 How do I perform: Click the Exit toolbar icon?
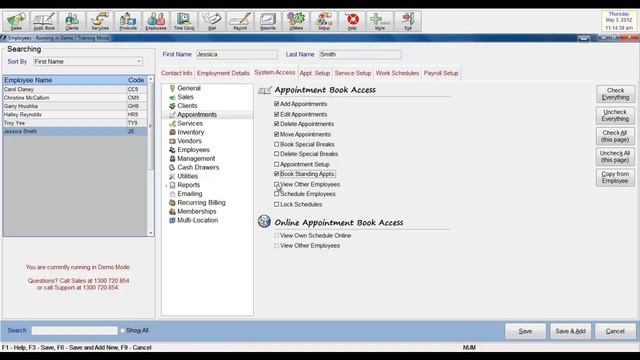(408, 21)
